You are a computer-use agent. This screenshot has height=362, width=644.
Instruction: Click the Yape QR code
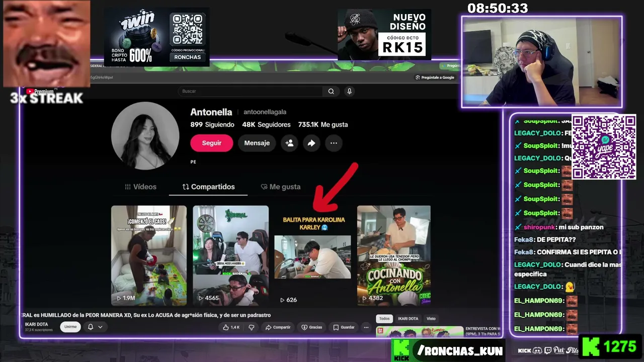pyautogui.click(x=604, y=146)
